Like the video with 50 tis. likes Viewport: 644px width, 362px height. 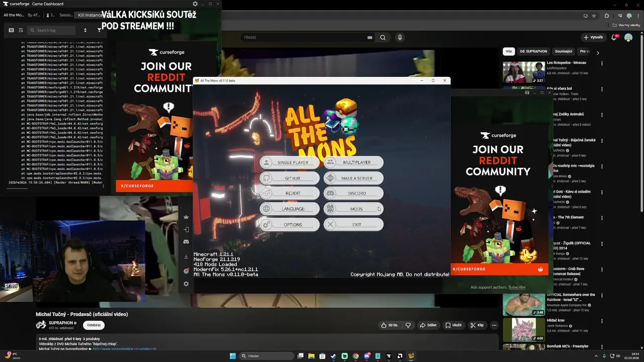[389, 325]
